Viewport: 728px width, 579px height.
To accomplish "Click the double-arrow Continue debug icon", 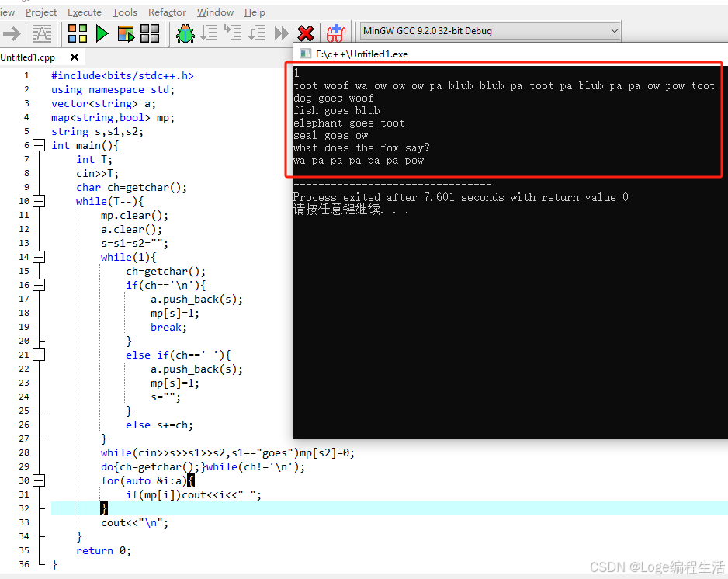I will click(x=282, y=33).
